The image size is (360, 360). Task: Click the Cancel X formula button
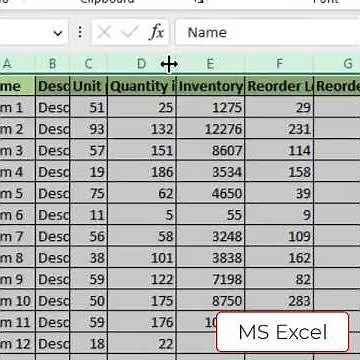(105, 32)
